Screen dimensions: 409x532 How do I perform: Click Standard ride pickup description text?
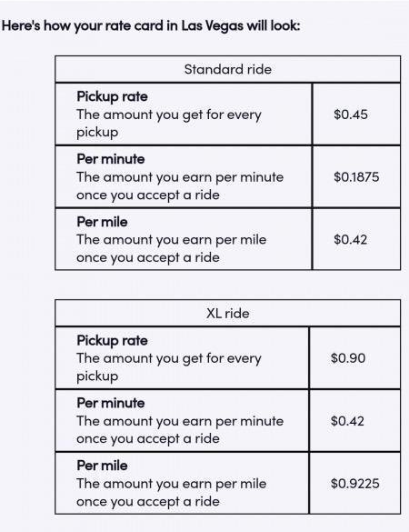click(169, 123)
